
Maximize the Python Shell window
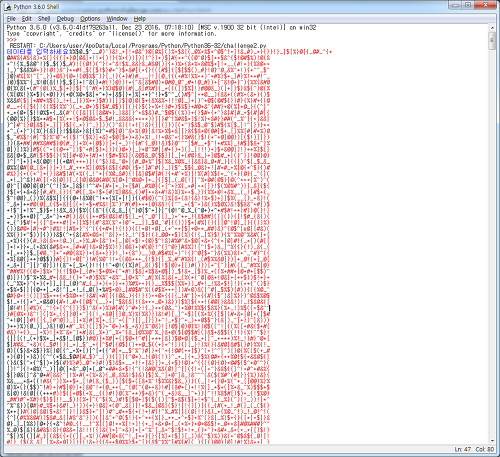coord(468,5)
